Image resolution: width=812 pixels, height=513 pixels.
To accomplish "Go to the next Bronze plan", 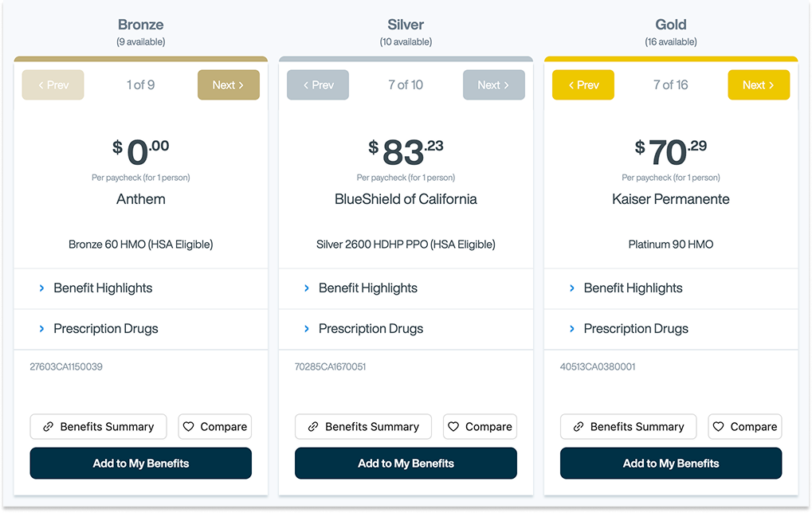I will [228, 85].
